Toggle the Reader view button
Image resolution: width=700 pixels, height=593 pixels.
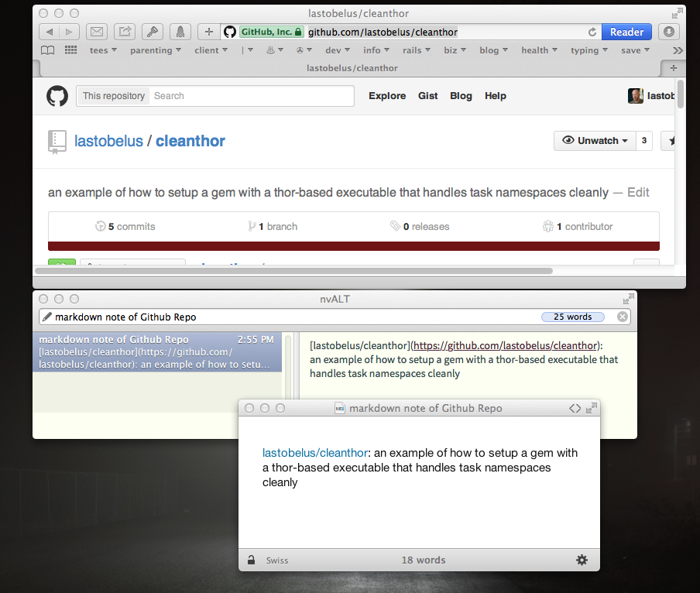coord(626,32)
